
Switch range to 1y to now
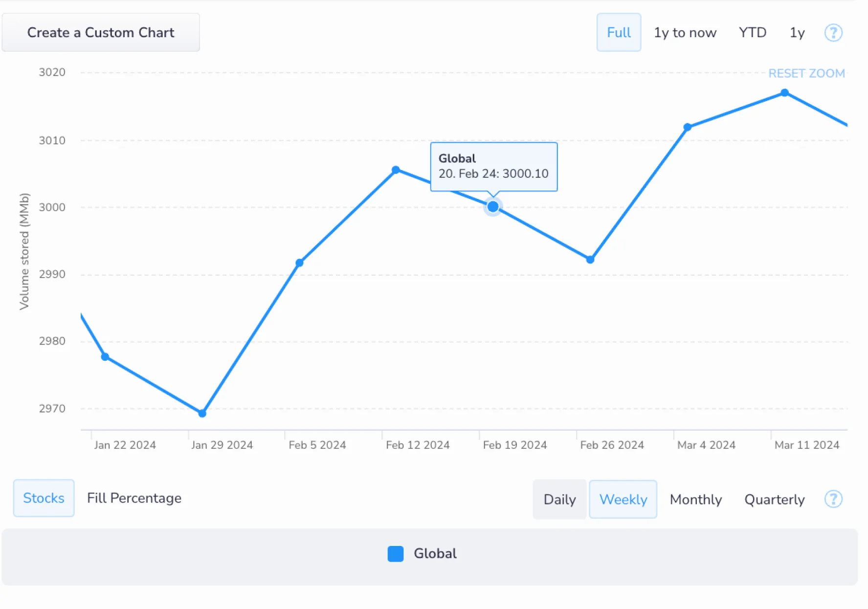pyautogui.click(x=685, y=33)
